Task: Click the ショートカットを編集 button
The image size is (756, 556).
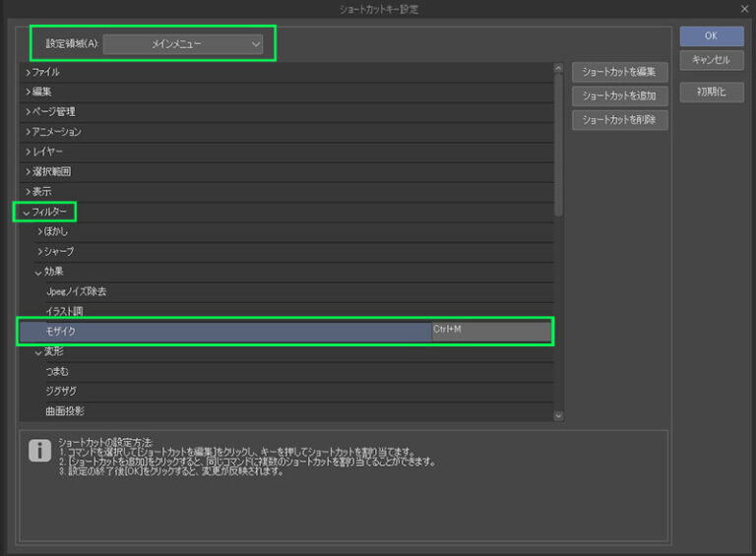Action: [620, 72]
